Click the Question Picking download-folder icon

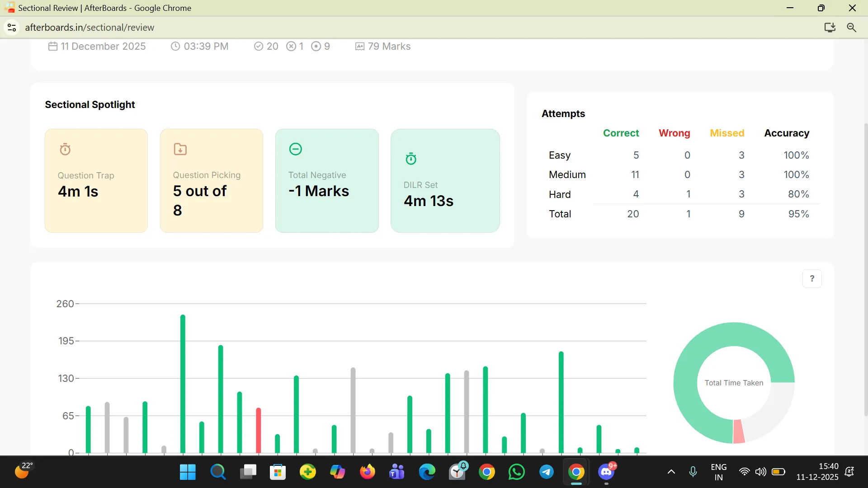[180, 149]
